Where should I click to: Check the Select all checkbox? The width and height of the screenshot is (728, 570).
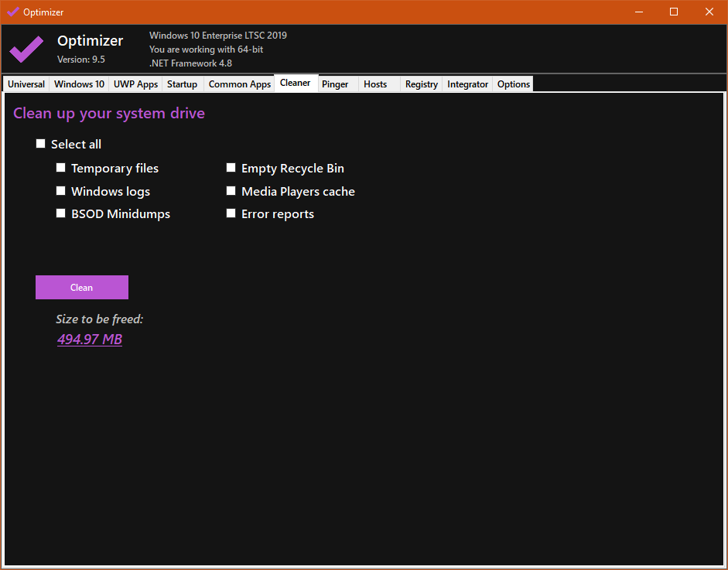[x=41, y=144]
